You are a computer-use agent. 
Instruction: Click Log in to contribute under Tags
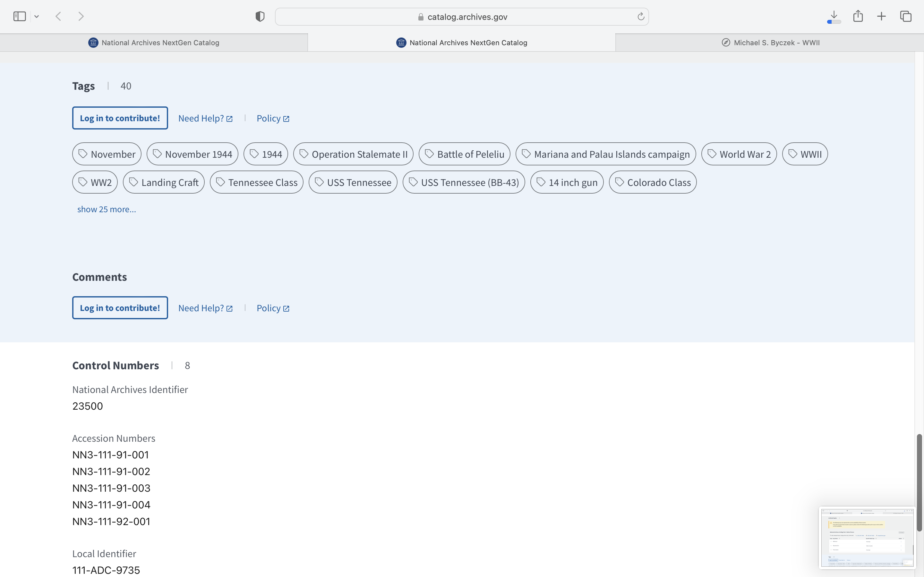(120, 118)
